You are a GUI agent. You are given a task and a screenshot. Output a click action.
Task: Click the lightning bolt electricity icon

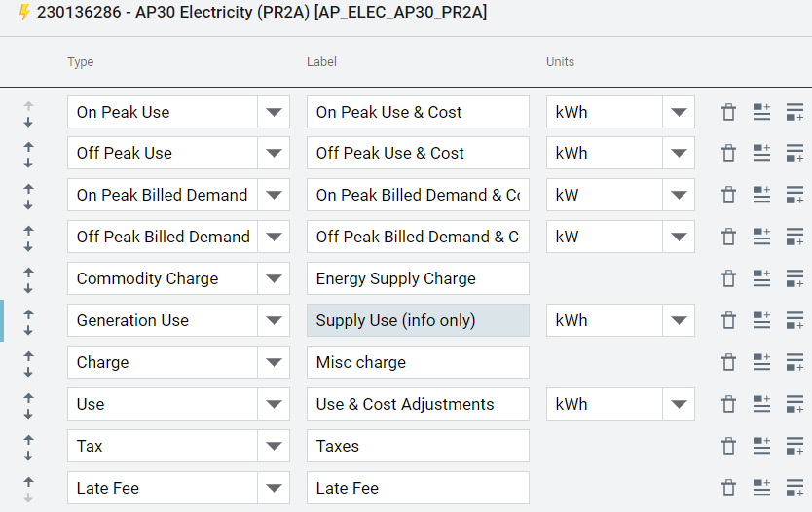[23, 12]
